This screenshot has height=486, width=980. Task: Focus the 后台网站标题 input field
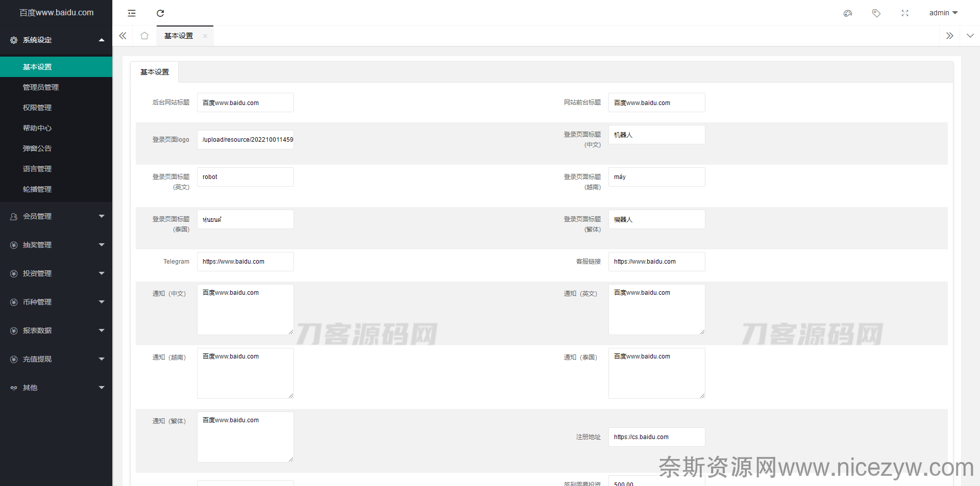246,103
